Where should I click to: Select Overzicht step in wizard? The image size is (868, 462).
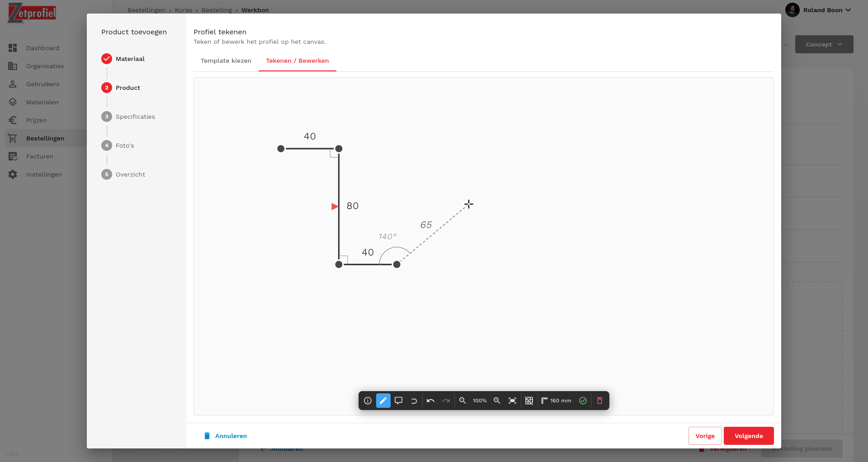coord(123,174)
